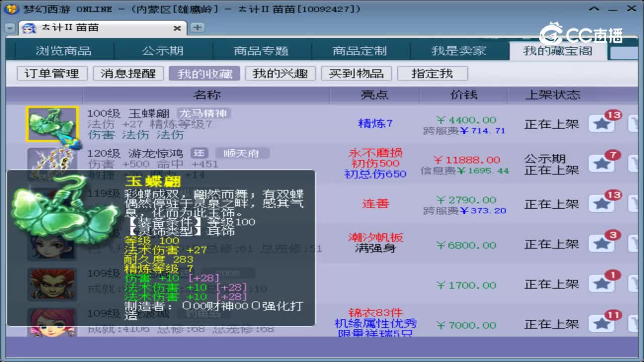Open the 买到物品 purchased items page
Image resolution: width=644 pixels, height=362 pixels.
[356, 73]
